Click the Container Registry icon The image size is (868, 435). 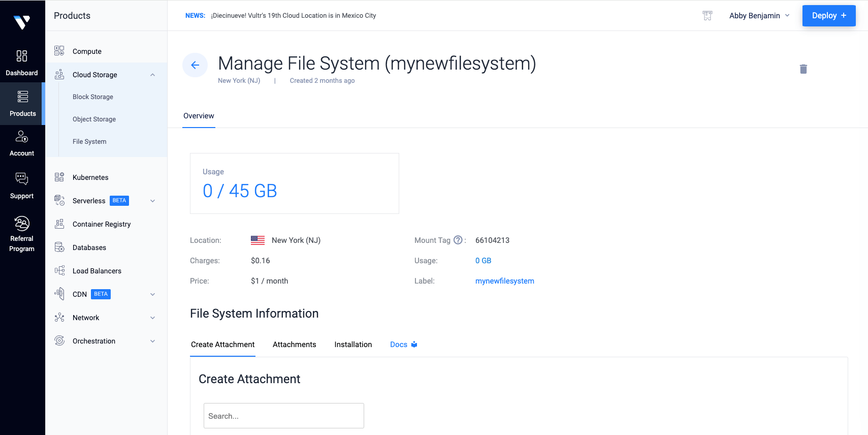point(59,224)
